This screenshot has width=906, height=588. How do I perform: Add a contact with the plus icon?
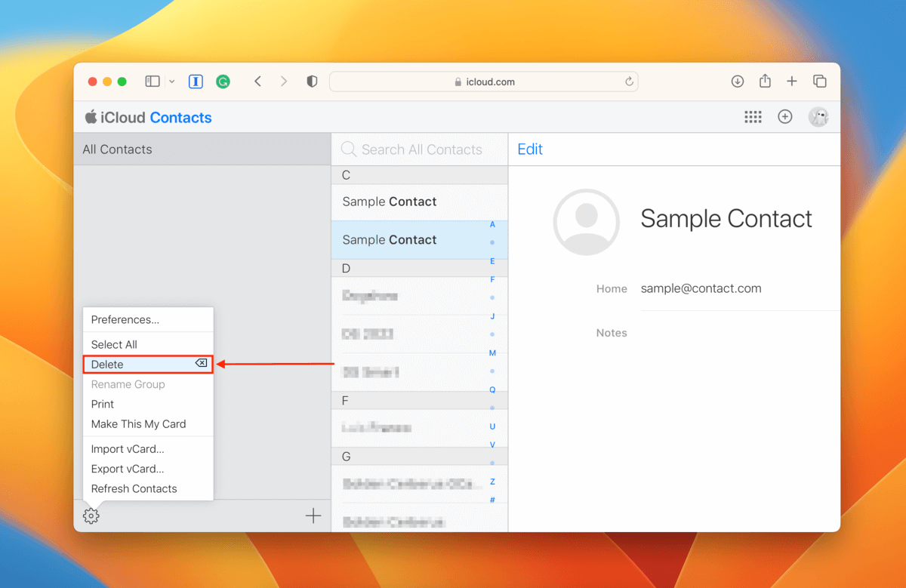coord(313,516)
